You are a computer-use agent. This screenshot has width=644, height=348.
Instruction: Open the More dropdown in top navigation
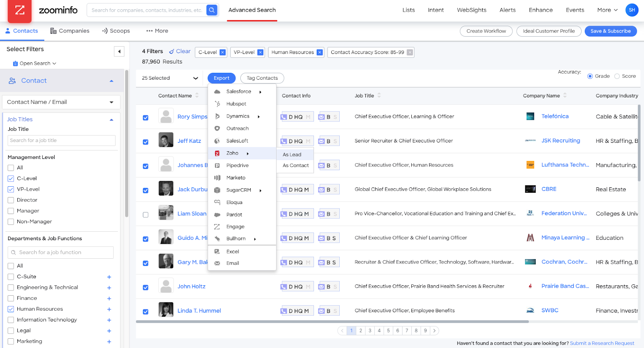(607, 10)
